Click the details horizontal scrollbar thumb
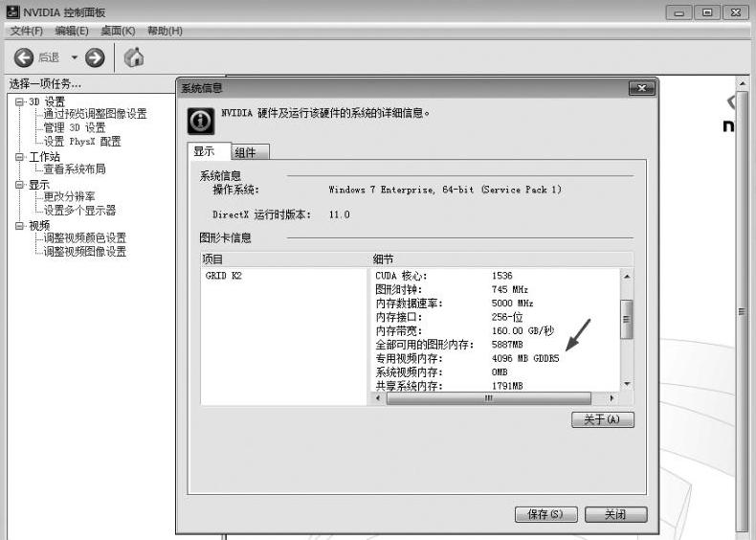This screenshot has width=756, height=540. pyautogui.click(x=488, y=398)
